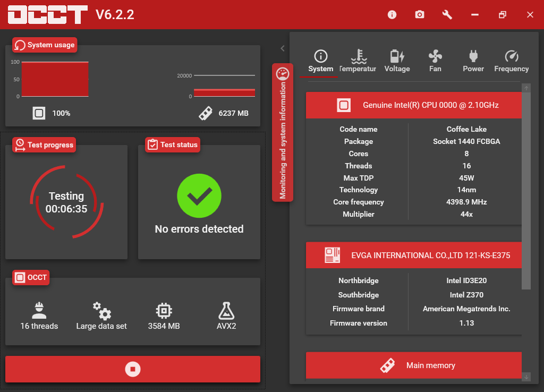Click the Genuine Intel(R) CPU header
The height and width of the screenshot is (392, 544).
click(x=413, y=105)
